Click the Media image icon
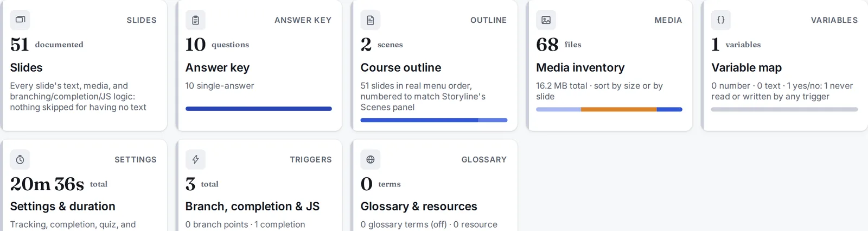The image size is (868, 231). [546, 20]
